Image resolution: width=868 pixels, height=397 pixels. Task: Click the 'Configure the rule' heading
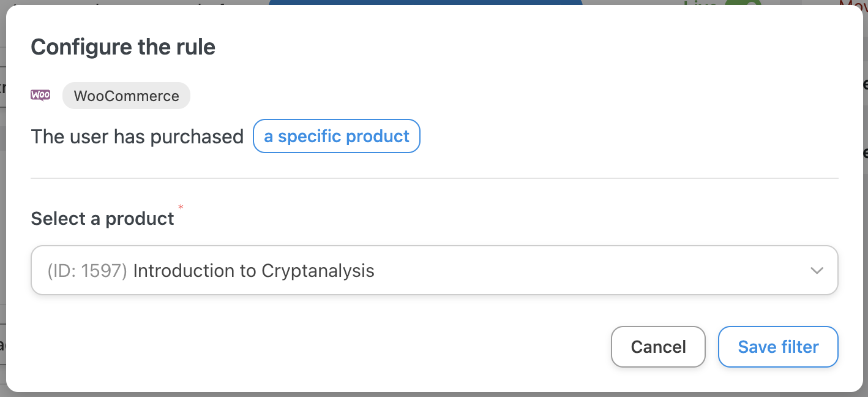click(x=122, y=47)
